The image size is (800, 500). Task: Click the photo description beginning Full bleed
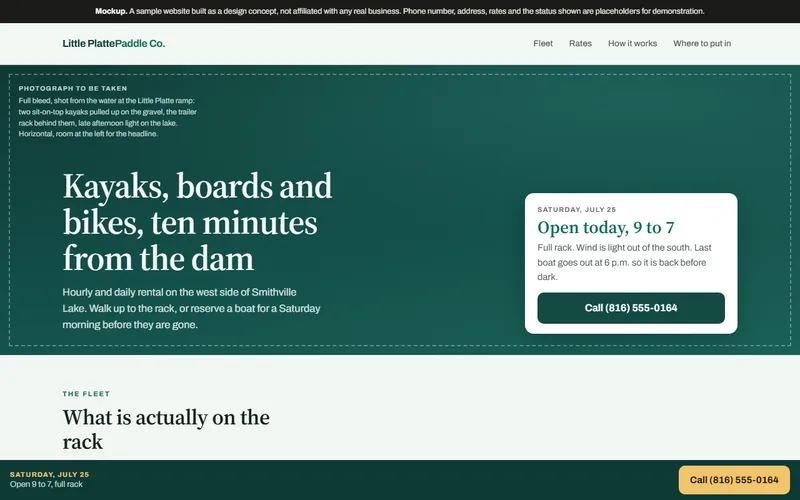pos(108,117)
